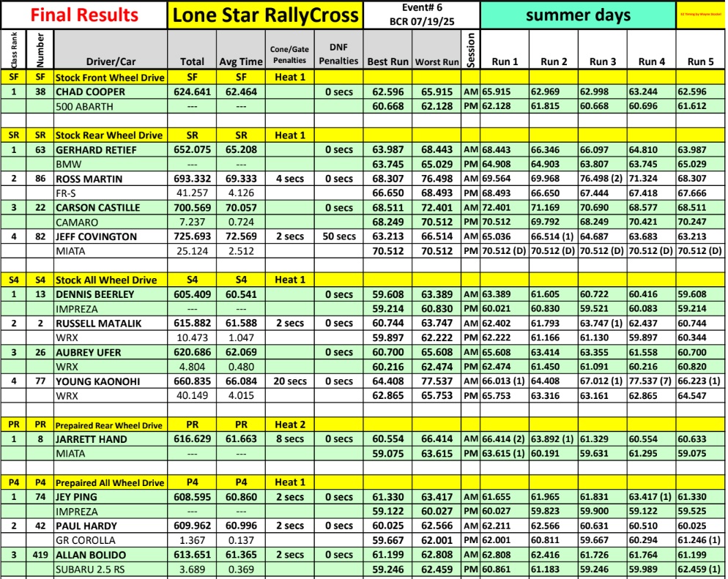Select the "Best Run" column header
The image size is (728, 579).
[x=387, y=61]
